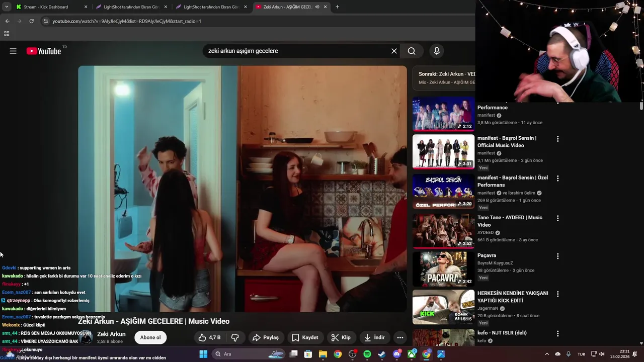The width and height of the screenshot is (644, 362).
Task: Create a clip with Klip button
Action: 341,337
